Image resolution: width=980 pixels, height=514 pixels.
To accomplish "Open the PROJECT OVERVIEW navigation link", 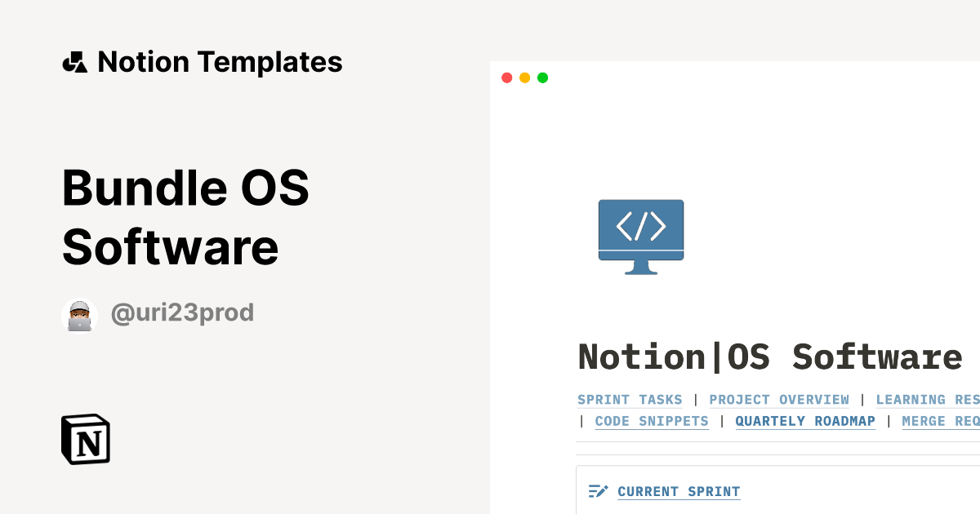I will click(778, 400).
